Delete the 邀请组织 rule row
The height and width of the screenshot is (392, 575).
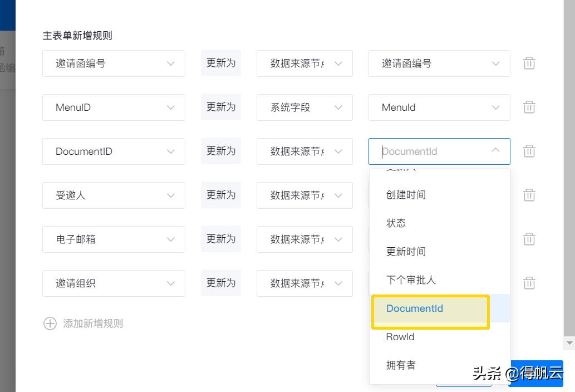[529, 283]
